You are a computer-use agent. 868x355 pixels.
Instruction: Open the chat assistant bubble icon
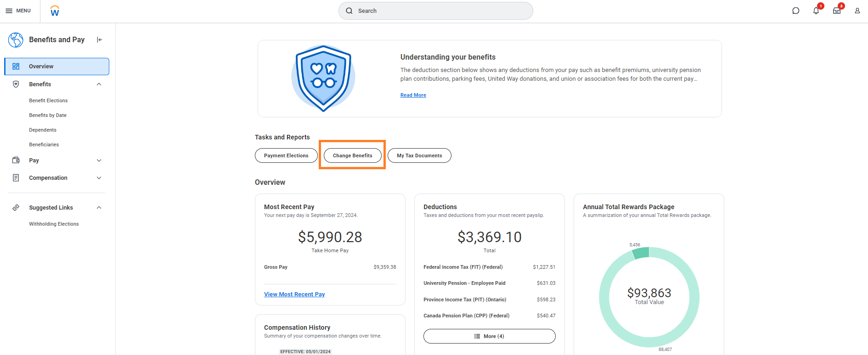[x=795, y=11]
